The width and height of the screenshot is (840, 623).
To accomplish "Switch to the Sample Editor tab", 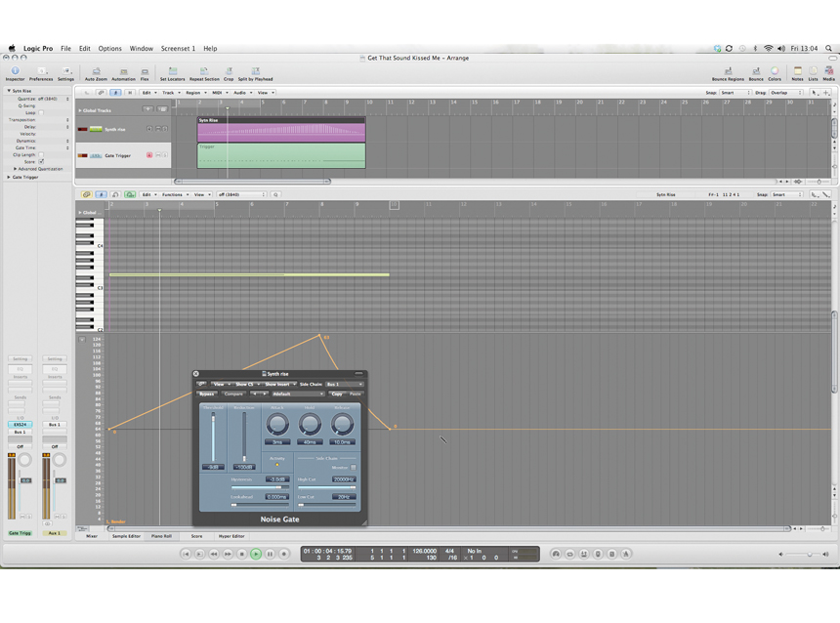I will click(x=126, y=536).
